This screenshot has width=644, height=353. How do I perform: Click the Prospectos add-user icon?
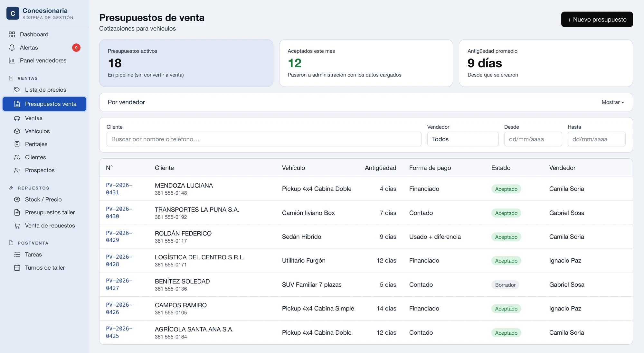coord(17,170)
